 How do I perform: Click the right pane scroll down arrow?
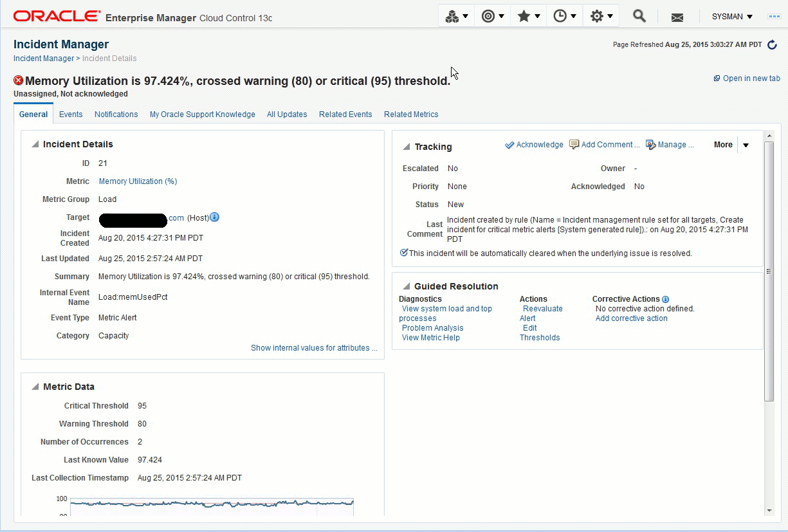click(769, 510)
